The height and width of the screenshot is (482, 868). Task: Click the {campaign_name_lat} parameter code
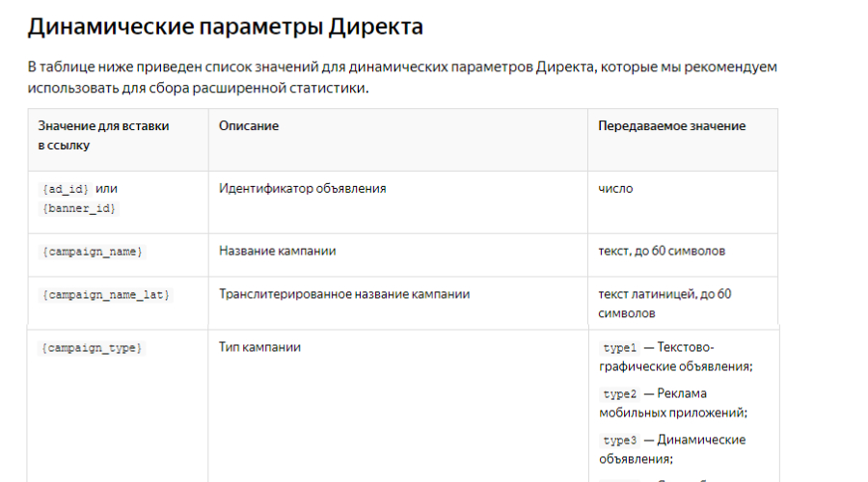(x=105, y=295)
